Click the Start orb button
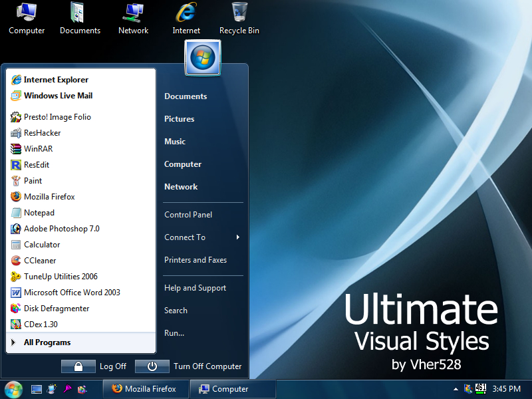532x399 pixels. click(13, 390)
